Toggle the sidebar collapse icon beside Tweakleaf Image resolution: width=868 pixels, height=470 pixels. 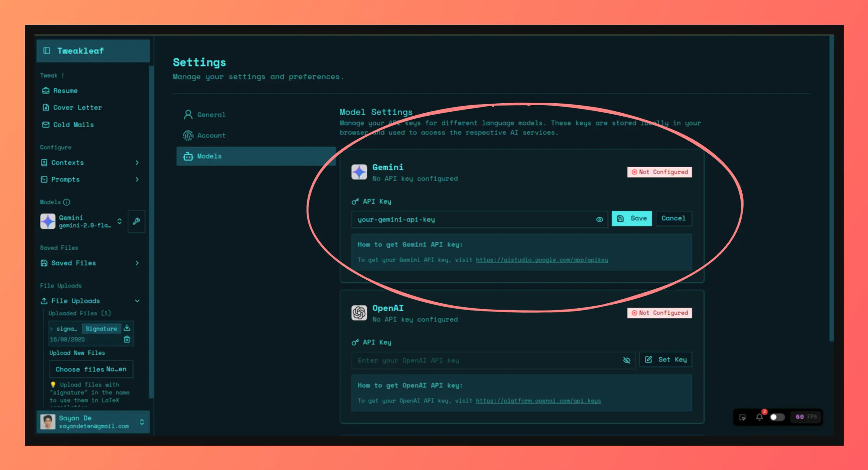pyautogui.click(x=47, y=51)
